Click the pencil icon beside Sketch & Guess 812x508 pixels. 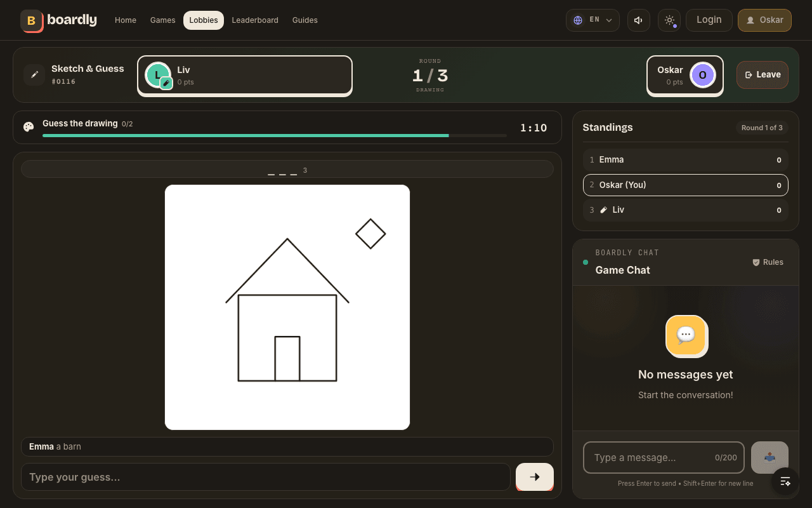point(34,74)
